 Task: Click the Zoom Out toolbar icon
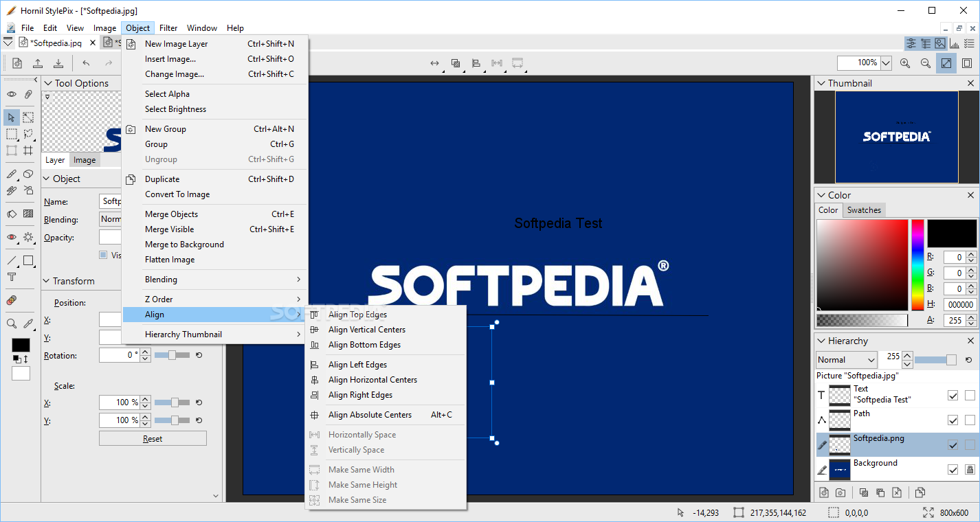tap(926, 63)
